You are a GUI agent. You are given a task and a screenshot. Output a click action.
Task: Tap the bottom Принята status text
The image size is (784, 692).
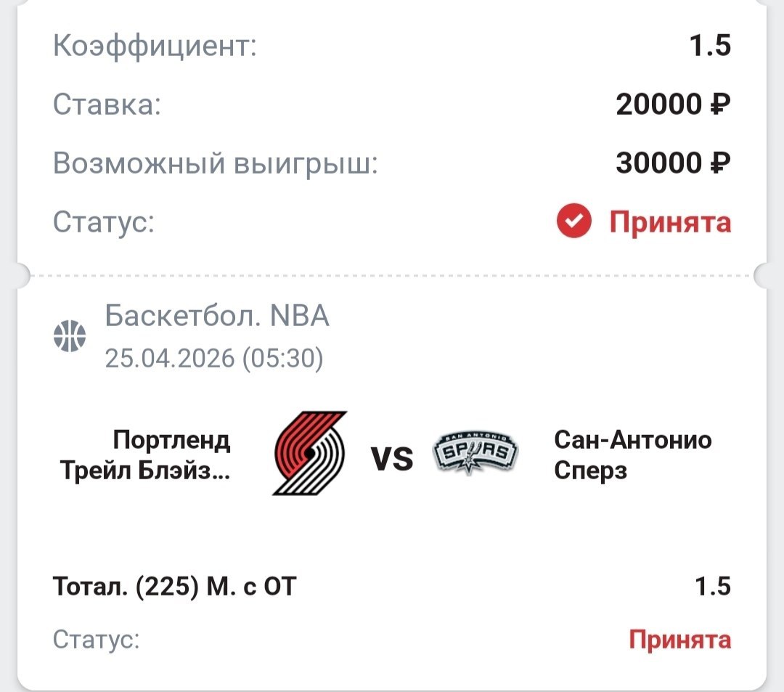[x=679, y=640]
